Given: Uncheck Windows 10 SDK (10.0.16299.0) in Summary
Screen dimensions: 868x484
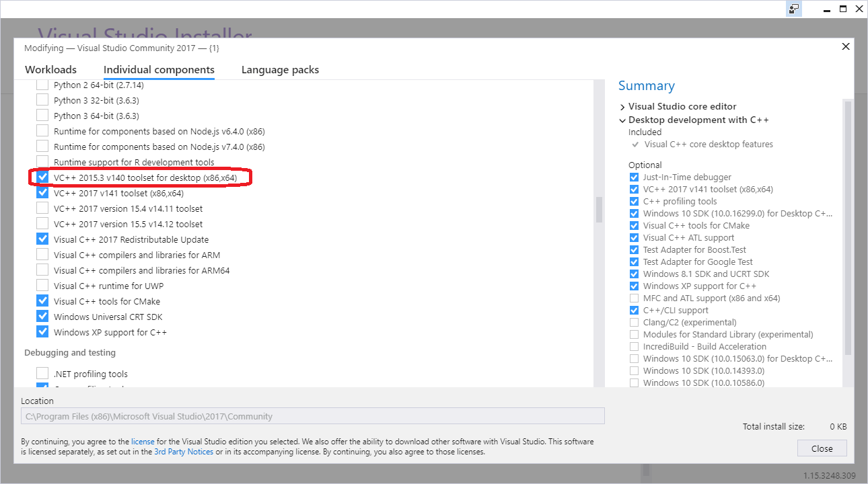Looking at the screenshot, I should click(x=634, y=214).
